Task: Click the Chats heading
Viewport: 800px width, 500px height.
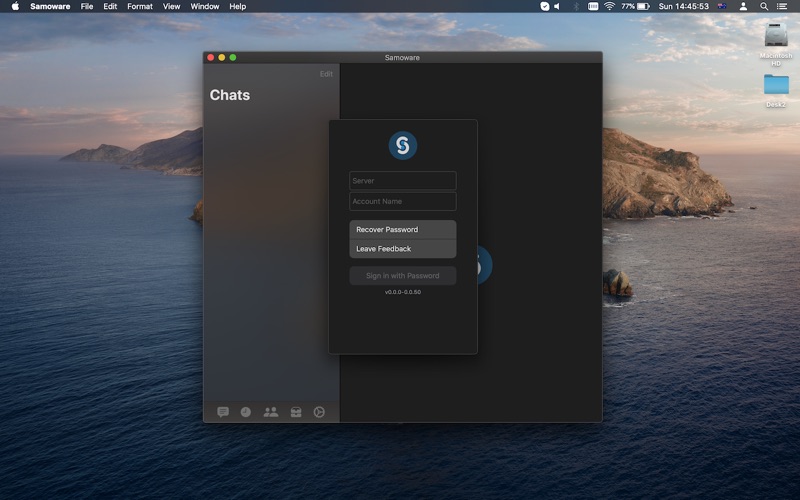Action: (230, 95)
